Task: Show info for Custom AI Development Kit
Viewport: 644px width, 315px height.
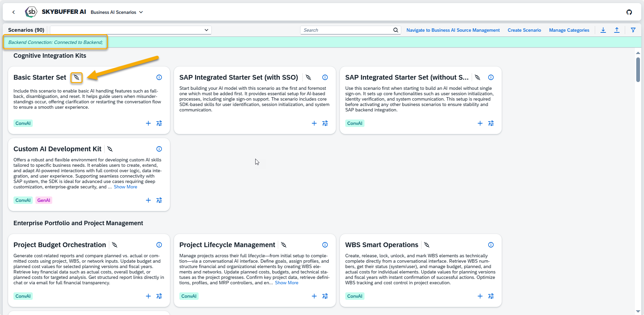Action: pyautogui.click(x=159, y=149)
